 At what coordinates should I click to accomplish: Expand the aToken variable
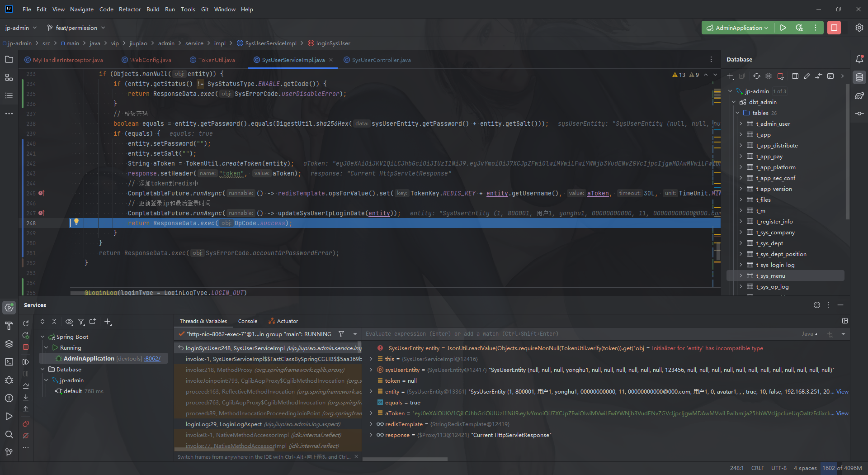[371, 413]
